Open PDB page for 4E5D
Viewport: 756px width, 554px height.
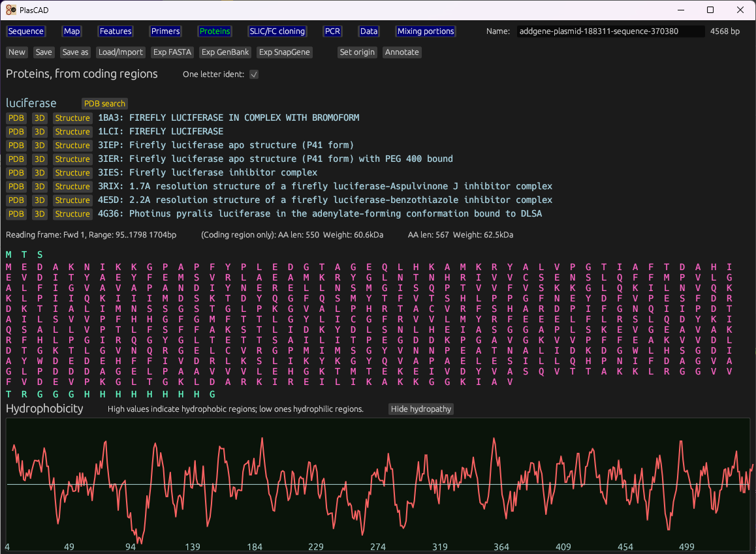16,200
